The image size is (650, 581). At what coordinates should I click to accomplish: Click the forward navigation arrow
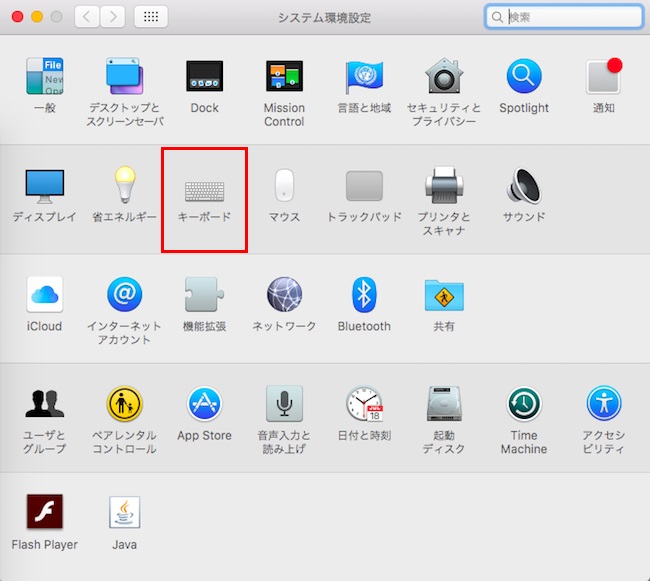(x=113, y=17)
